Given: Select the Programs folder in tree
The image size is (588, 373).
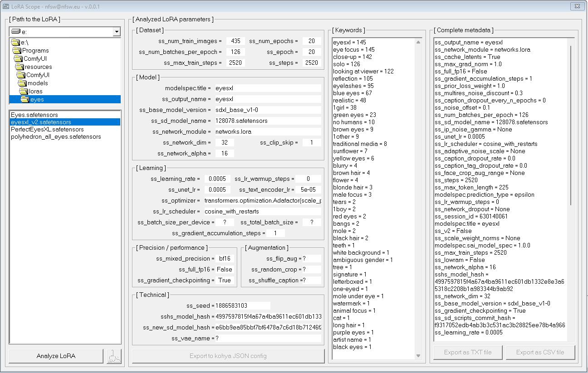Looking at the screenshot, I should pyautogui.click(x=35, y=50).
